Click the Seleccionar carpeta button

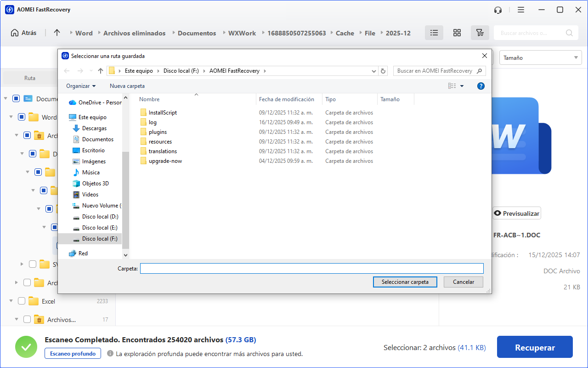[x=405, y=282]
